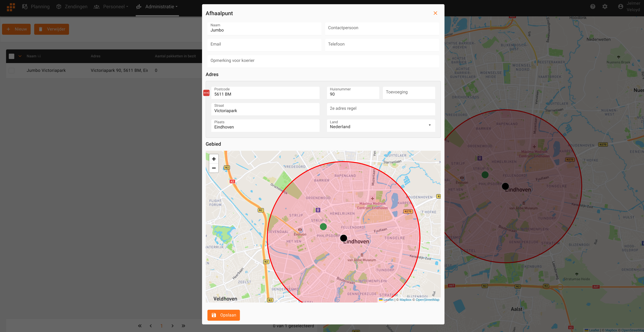Toggle the select-all checkbox in table header
The height and width of the screenshot is (332, 644).
[11, 56]
